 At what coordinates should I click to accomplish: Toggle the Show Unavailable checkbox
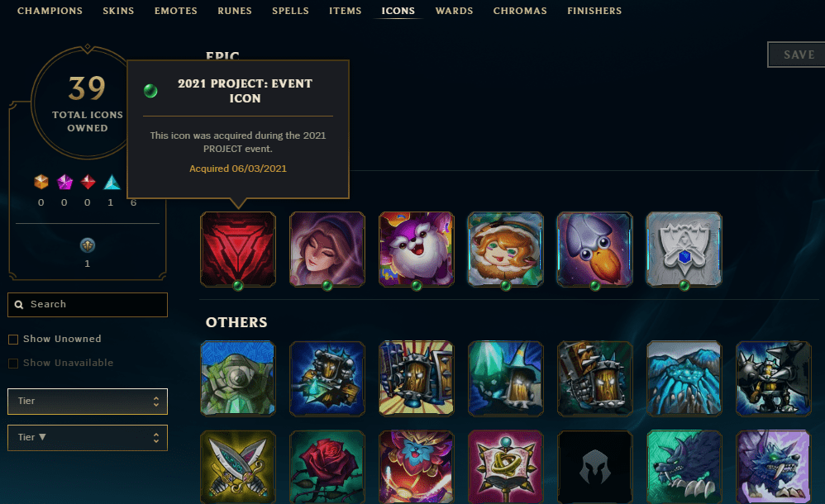point(13,363)
